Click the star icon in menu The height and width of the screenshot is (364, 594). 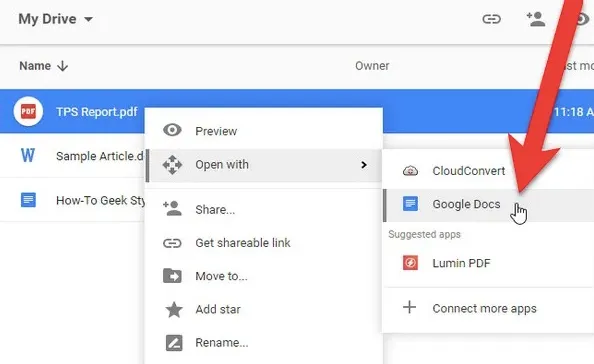tap(174, 310)
